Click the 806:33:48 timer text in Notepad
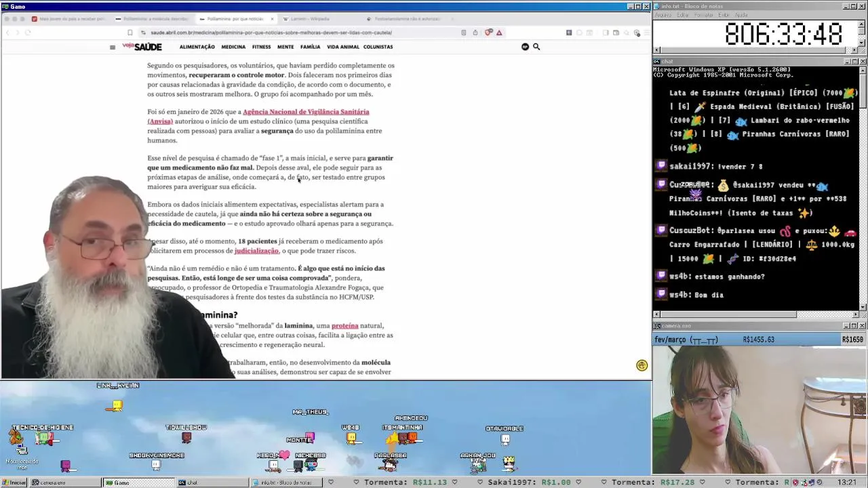The height and width of the screenshot is (488, 868). 783,34
